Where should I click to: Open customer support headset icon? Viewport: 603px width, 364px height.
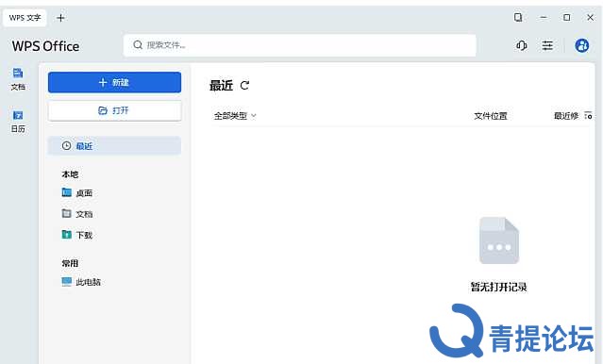tap(522, 46)
